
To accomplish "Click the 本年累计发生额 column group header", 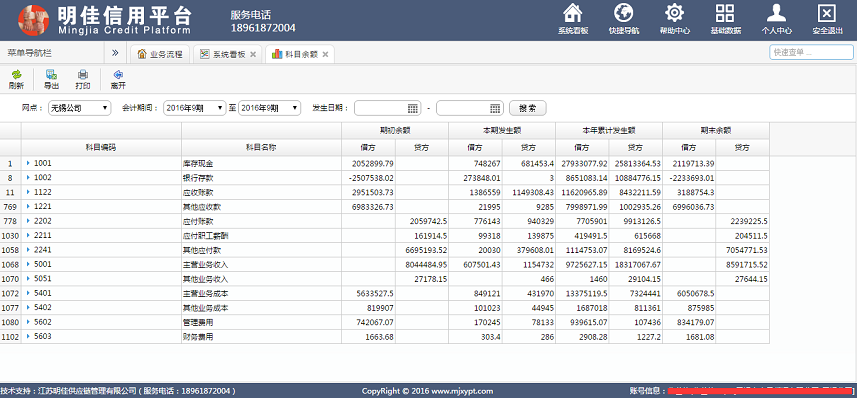I will click(609, 131).
